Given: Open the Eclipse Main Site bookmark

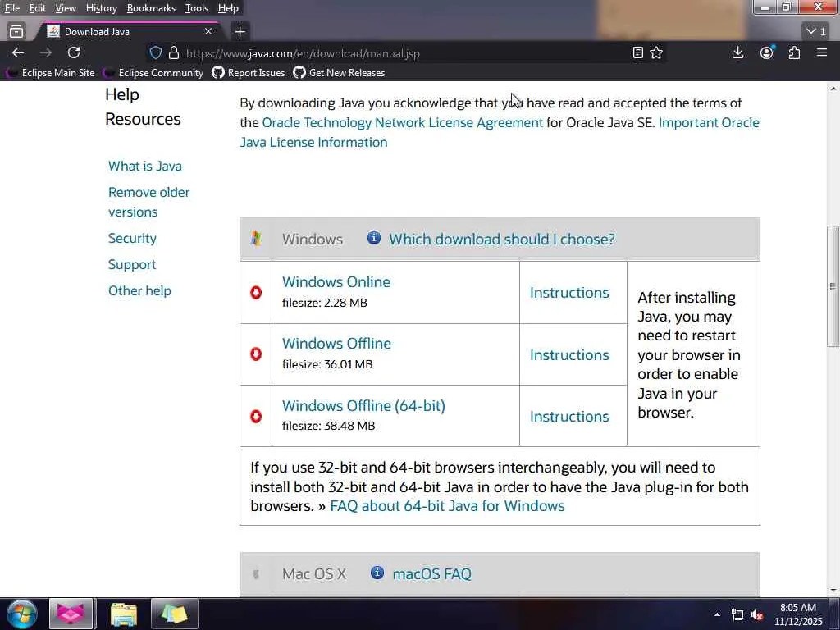Looking at the screenshot, I should (x=50, y=72).
